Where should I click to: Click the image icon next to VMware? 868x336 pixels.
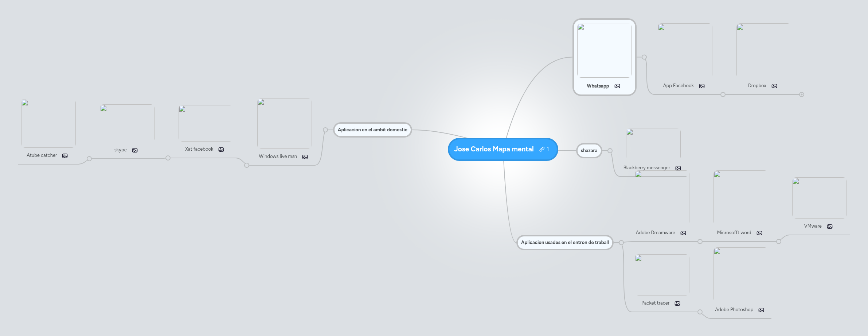[830, 227]
